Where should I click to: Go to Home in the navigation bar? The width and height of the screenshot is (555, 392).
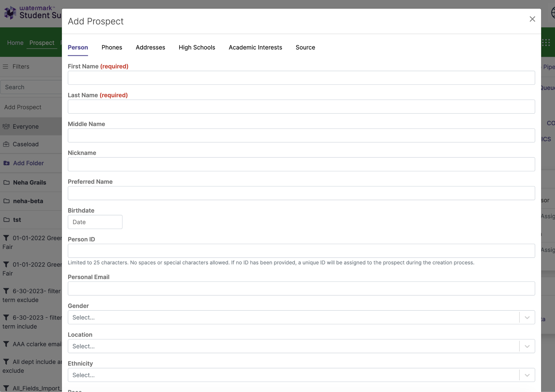15,43
